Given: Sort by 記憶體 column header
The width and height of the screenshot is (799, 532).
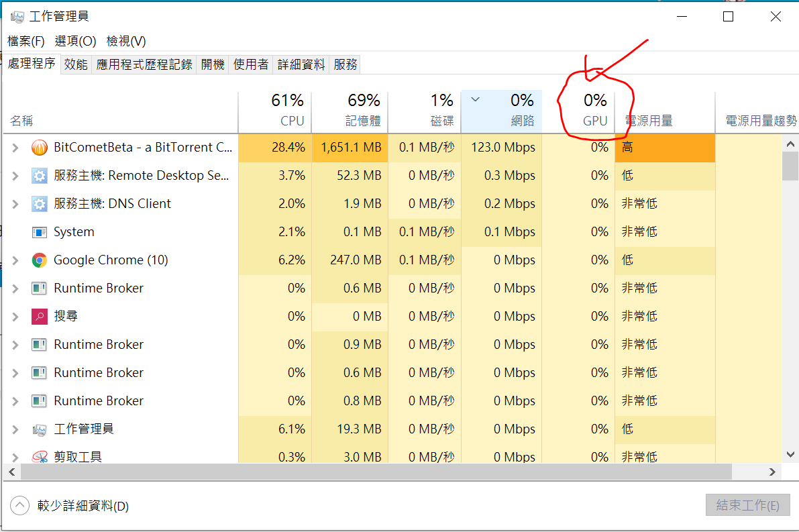Looking at the screenshot, I should click(x=350, y=111).
